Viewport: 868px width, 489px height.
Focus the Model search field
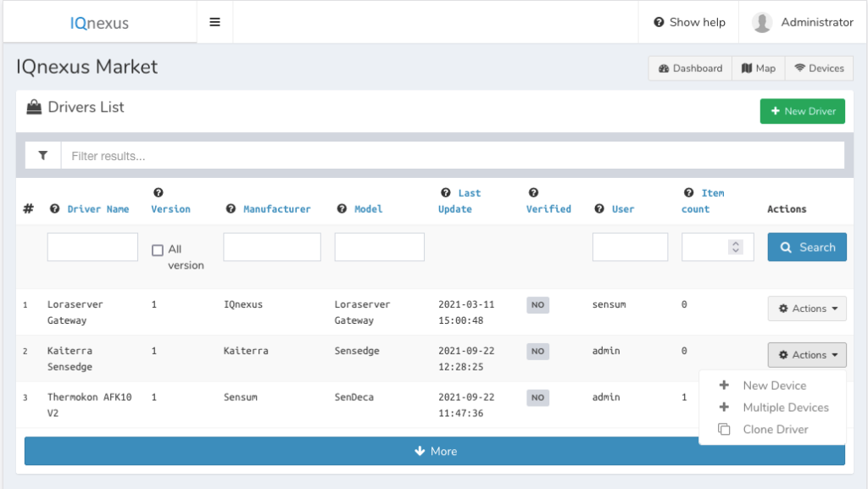(379, 247)
